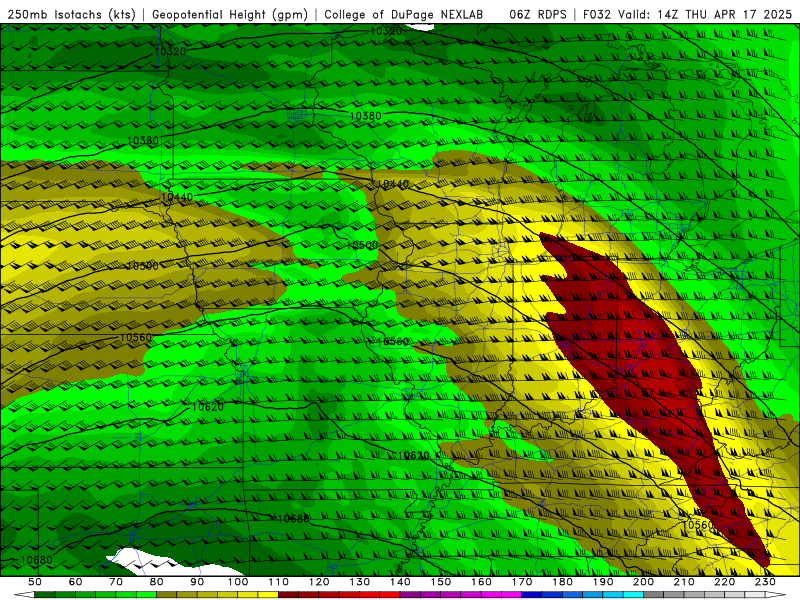The width and height of the screenshot is (800, 600).
Task: Click the '250mb Isotachs (kts)' title text
Action: point(71,14)
